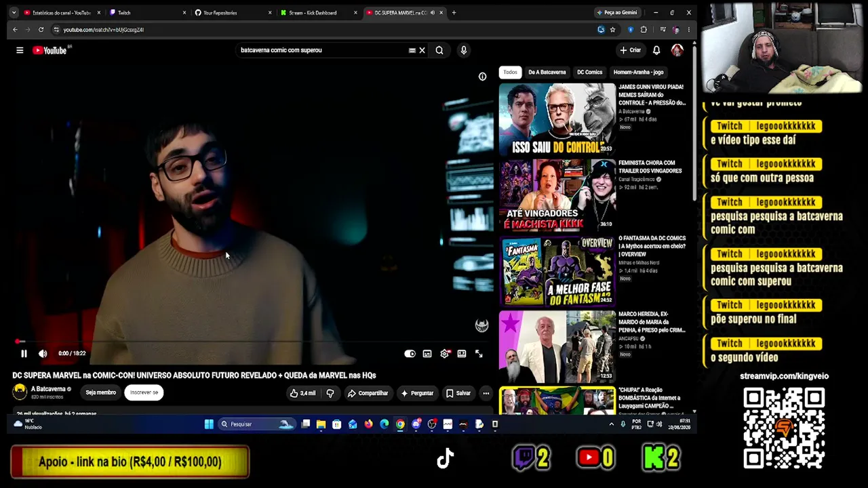The width and height of the screenshot is (868, 488).
Task: Subscribe with Inscrever-se button
Action: coord(144,392)
